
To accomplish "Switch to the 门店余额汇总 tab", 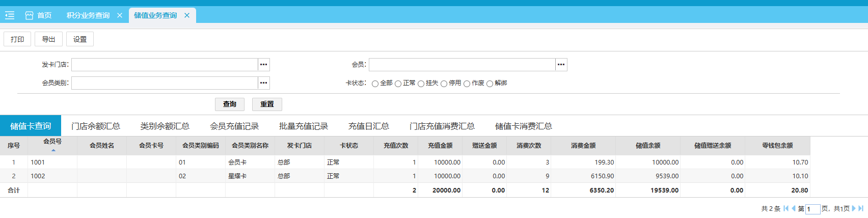I will click(x=96, y=126).
